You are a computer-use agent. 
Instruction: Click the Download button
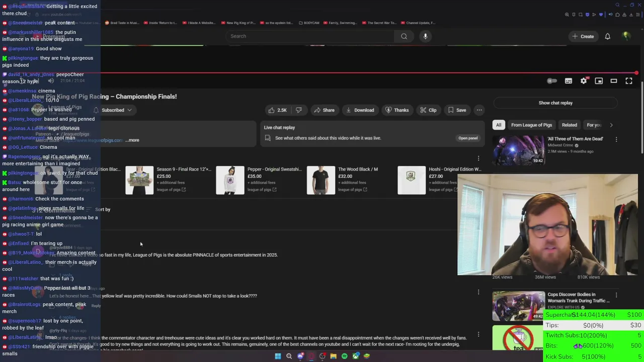(x=360, y=110)
